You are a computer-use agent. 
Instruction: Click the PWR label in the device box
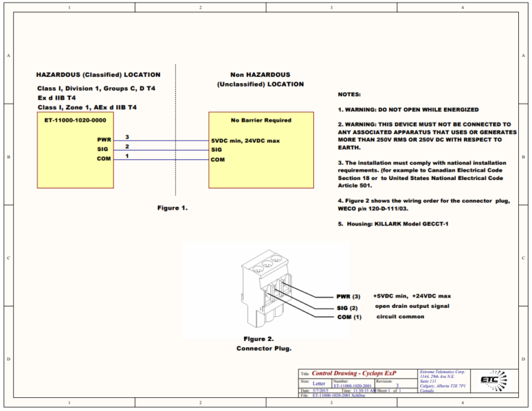point(104,140)
